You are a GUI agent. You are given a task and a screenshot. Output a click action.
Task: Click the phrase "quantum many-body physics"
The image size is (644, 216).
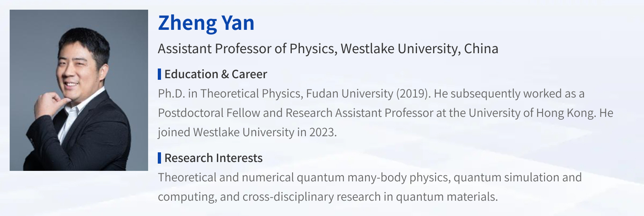click(373, 177)
